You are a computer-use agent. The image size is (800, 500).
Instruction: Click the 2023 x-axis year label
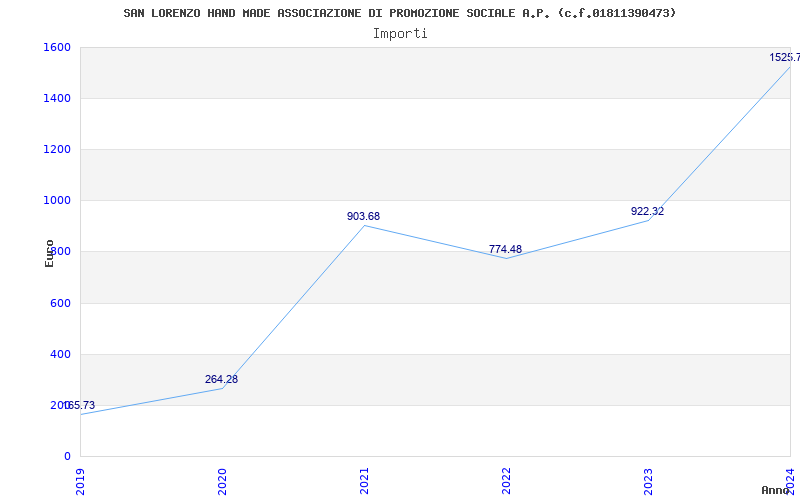point(648,481)
